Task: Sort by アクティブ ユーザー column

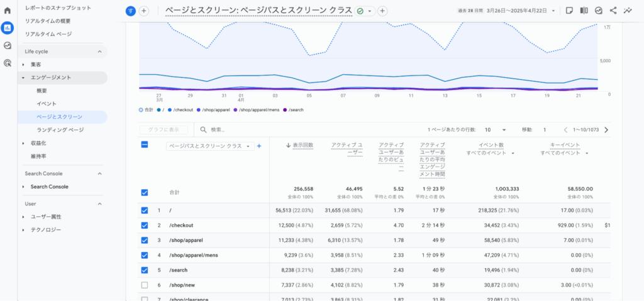Action: pos(347,149)
